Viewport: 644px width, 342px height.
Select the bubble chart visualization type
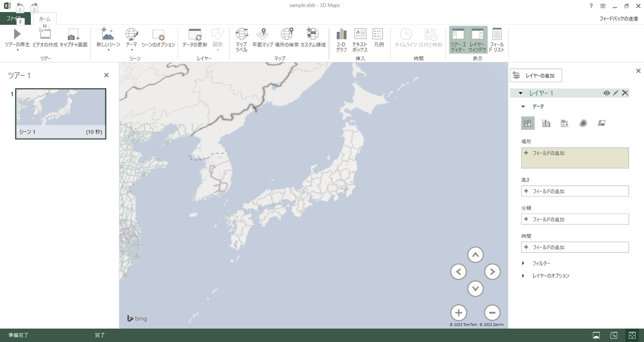[564, 123]
